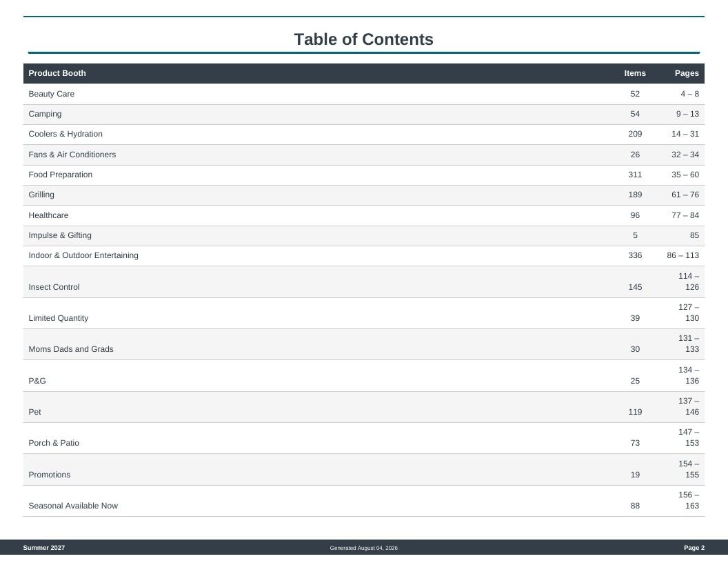Click page range 61 – 76
728x563 pixels.
685,195
